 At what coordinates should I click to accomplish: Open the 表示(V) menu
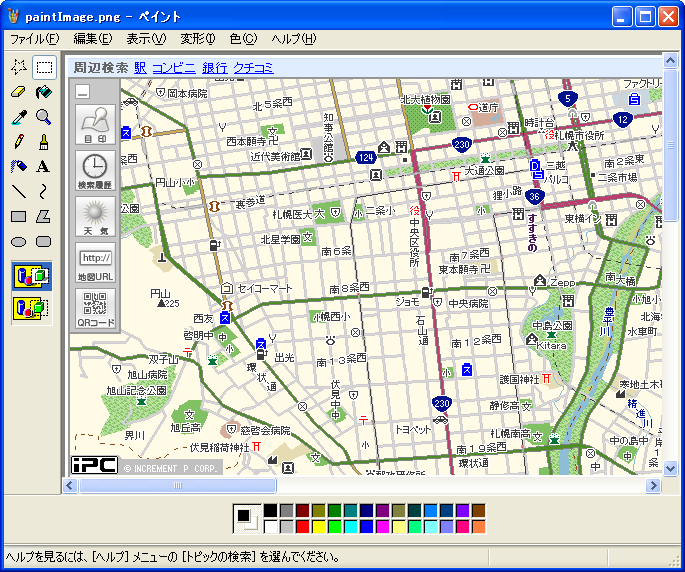click(x=146, y=39)
